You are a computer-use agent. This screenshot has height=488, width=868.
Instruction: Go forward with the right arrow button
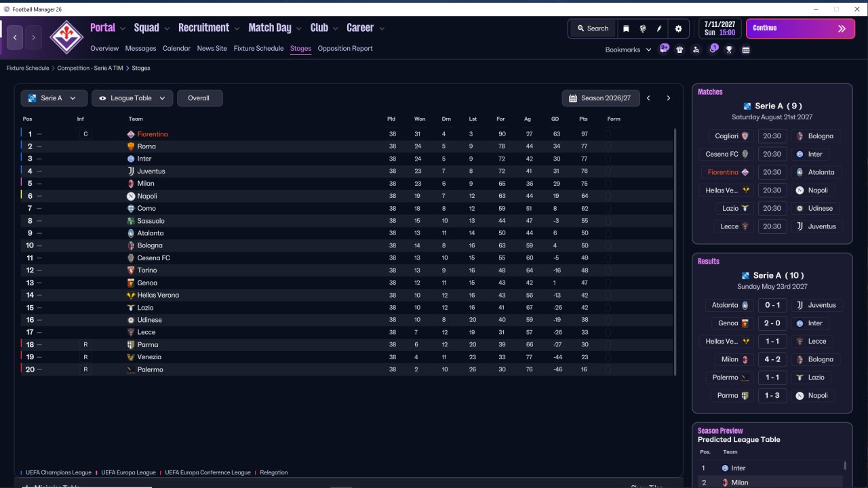point(33,37)
